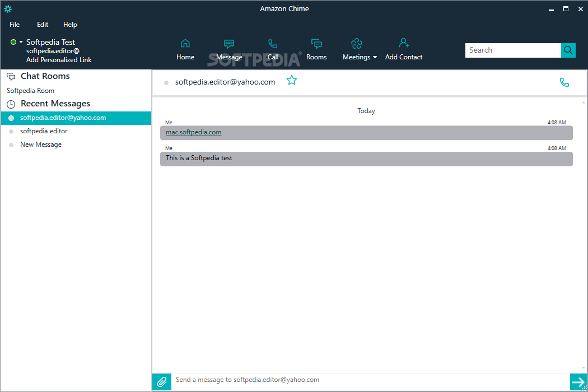Click the conversation scrollbar down arrow
This screenshot has height=392, width=588.
tap(584, 368)
